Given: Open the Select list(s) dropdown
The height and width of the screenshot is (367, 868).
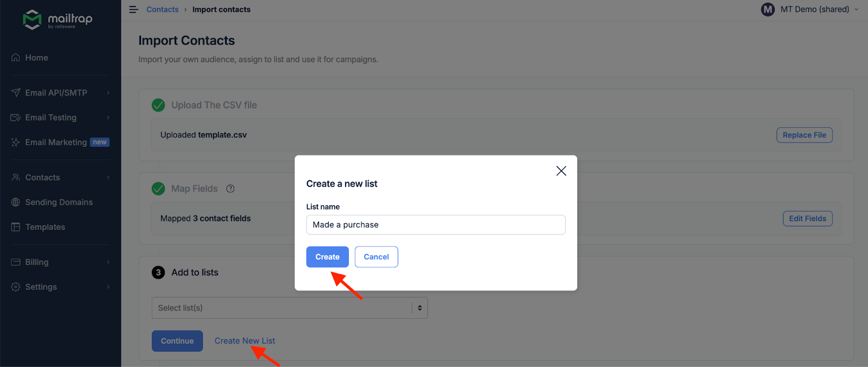Looking at the screenshot, I should pyautogui.click(x=290, y=307).
